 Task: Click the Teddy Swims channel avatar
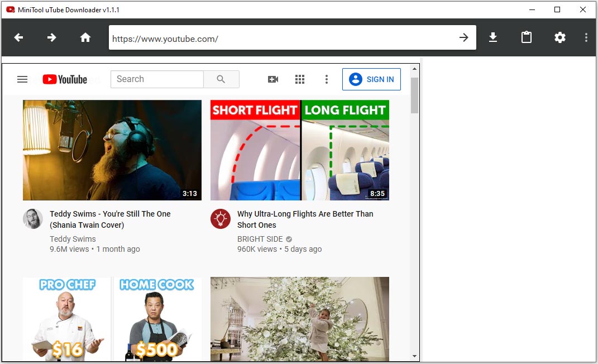coord(33,219)
